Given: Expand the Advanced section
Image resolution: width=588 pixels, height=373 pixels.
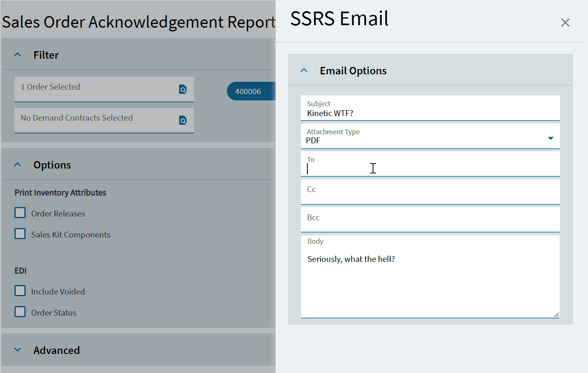Looking at the screenshot, I should (17, 350).
